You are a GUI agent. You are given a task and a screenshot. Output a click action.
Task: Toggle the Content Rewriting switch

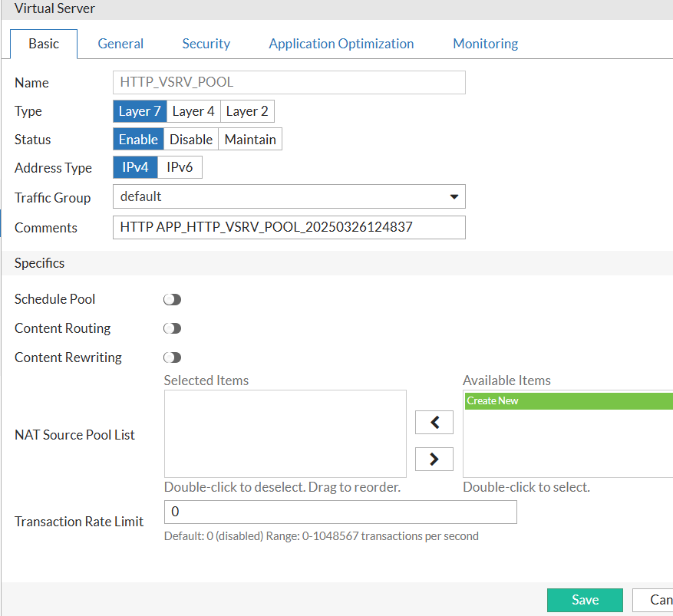(172, 357)
